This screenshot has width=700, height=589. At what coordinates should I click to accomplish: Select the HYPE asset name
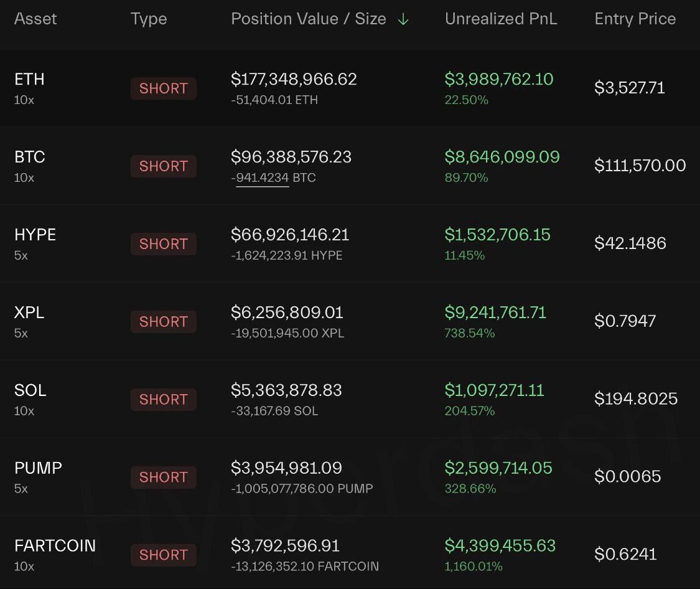coord(35,235)
